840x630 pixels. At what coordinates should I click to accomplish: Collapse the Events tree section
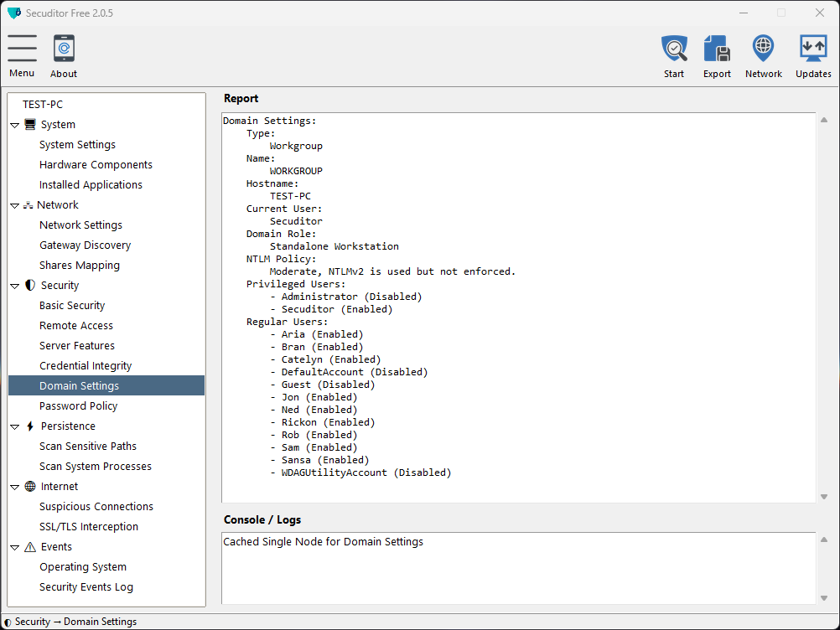coord(14,547)
